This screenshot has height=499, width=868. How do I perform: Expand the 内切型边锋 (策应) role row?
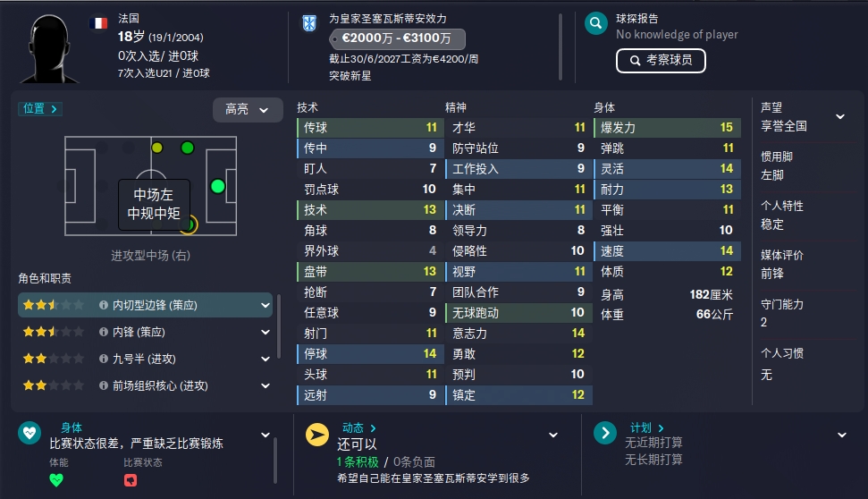point(145,305)
